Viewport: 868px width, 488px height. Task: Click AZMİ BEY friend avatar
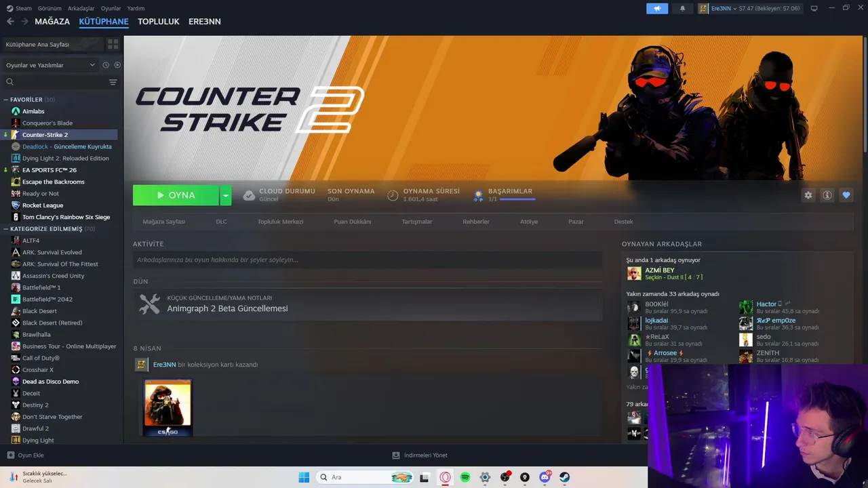[634, 274]
